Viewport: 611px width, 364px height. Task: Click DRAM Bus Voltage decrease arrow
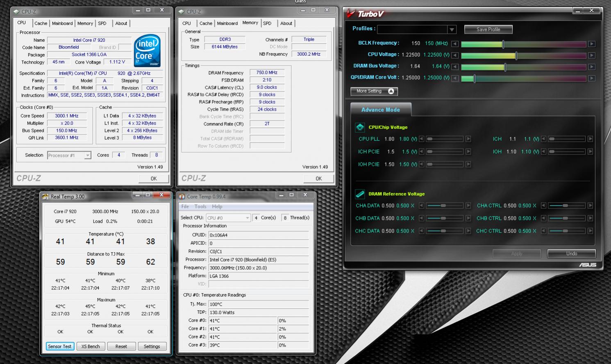pos(455,67)
